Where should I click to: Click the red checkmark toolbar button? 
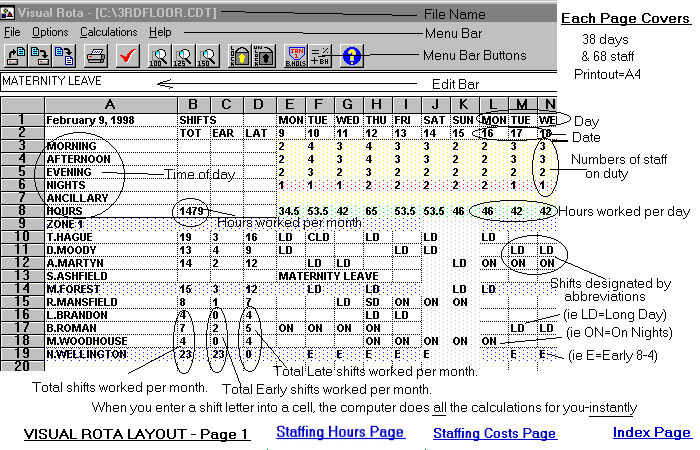(128, 56)
